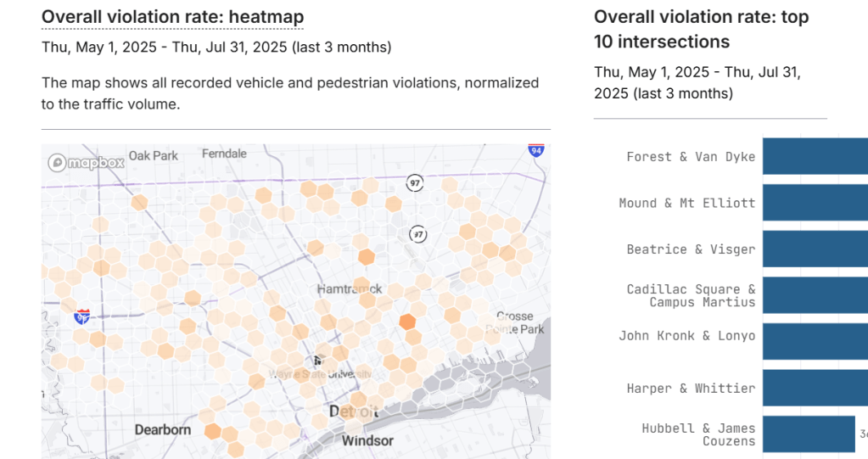Click the Ferndale map label
The image size is (868, 459).
(x=224, y=154)
